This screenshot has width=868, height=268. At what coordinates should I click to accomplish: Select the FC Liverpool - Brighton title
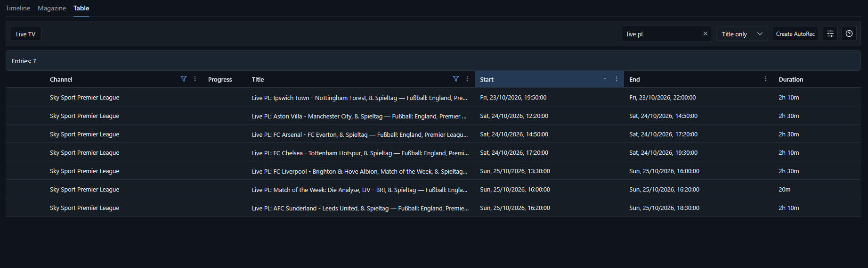[x=359, y=171]
